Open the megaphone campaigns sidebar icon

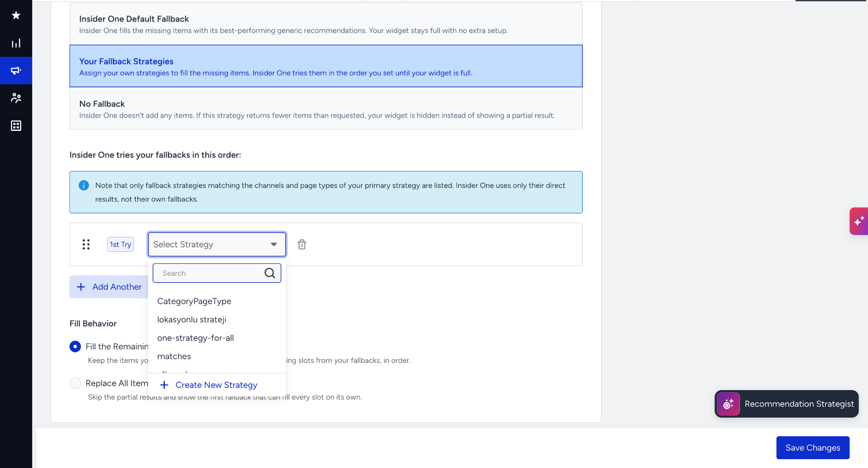16,71
